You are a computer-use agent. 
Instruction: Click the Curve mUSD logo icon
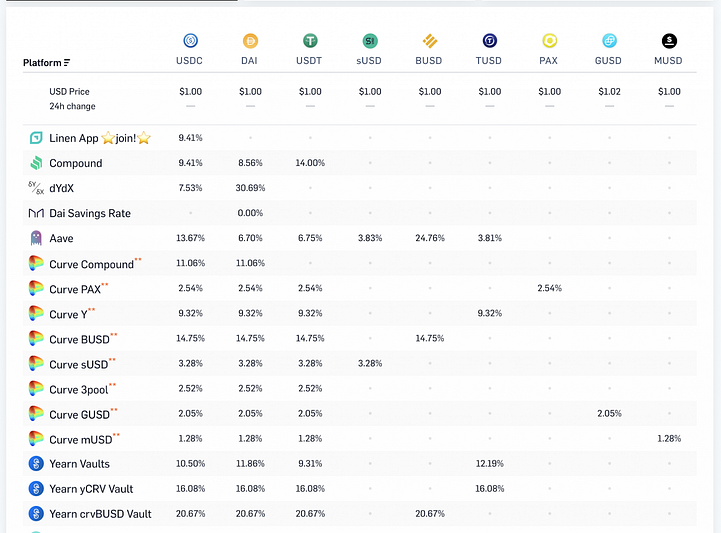(36, 439)
